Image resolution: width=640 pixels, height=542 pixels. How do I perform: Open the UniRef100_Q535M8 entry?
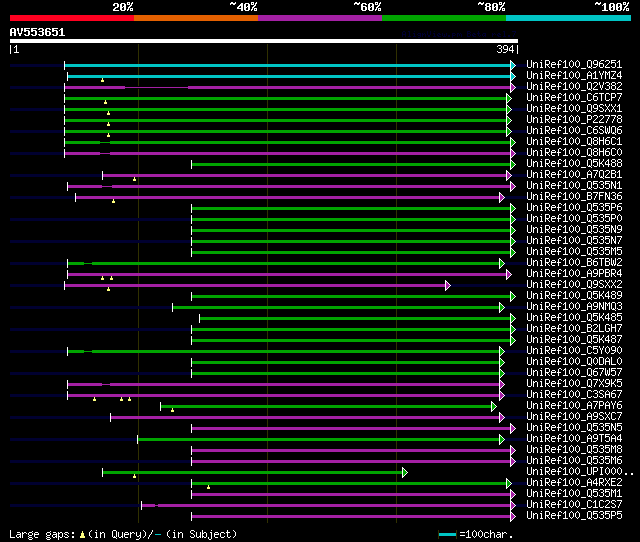point(574,450)
